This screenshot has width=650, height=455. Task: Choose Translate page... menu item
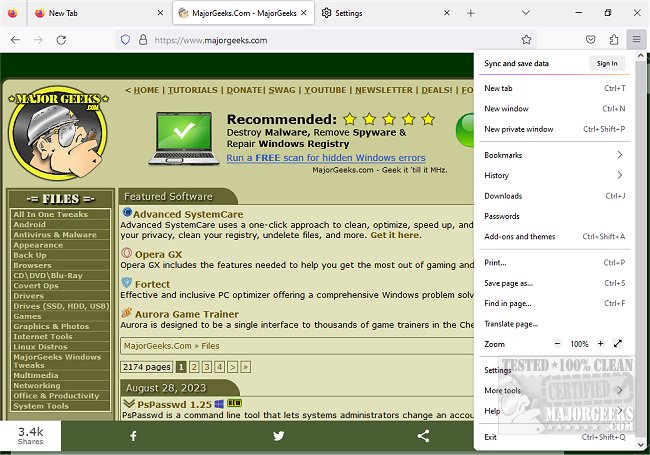pos(554,324)
